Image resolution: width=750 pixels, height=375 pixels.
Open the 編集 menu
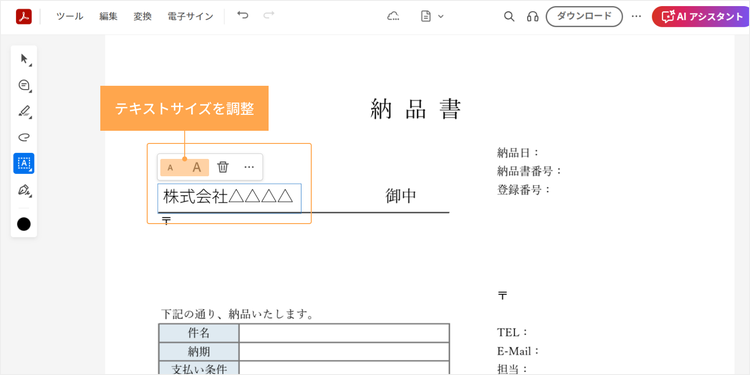click(109, 17)
